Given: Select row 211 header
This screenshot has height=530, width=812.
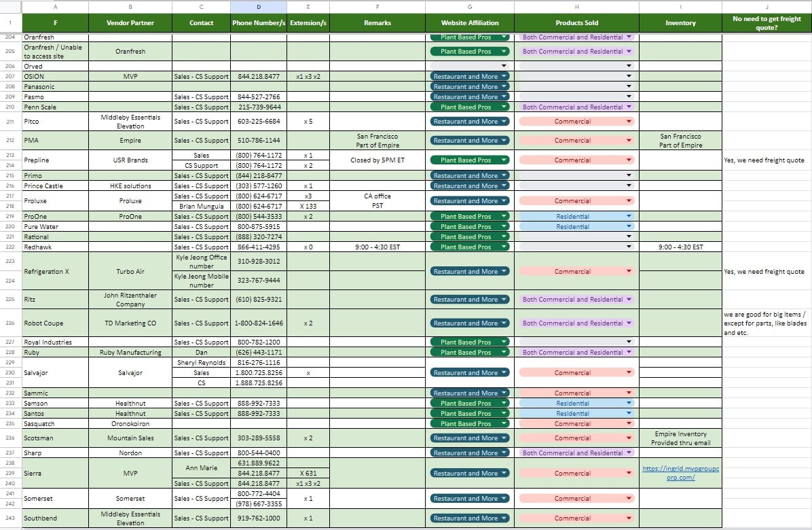Looking at the screenshot, I should [10, 121].
